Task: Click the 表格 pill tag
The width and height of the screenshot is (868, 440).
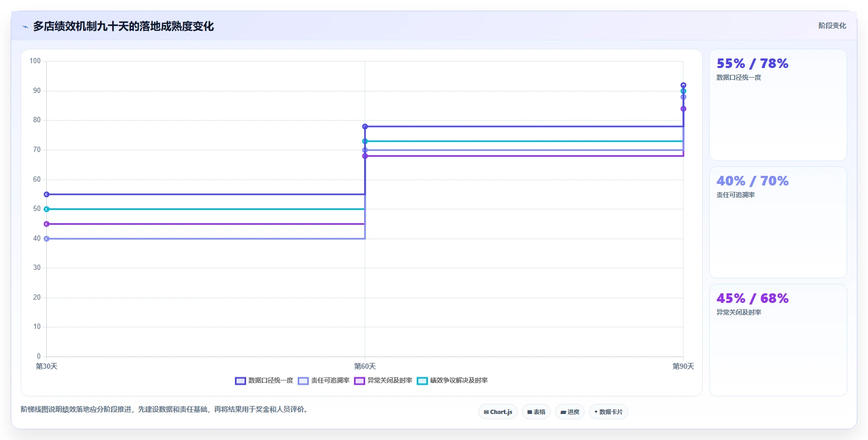Action: point(536,412)
